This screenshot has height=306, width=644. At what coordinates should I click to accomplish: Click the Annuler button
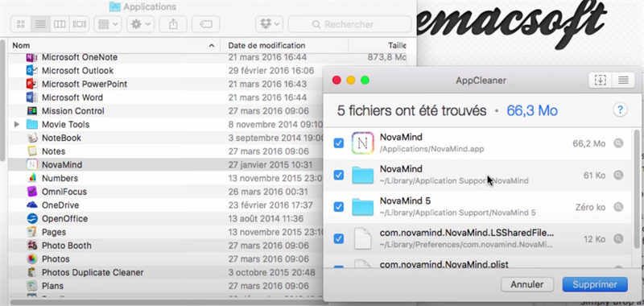[x=527, y=284]
